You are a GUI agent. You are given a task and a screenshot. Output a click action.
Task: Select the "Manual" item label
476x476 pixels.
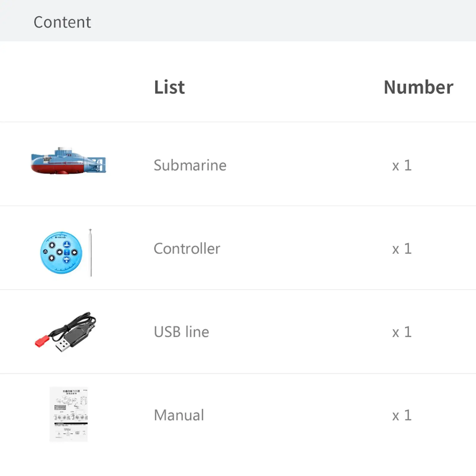point(179,415)
